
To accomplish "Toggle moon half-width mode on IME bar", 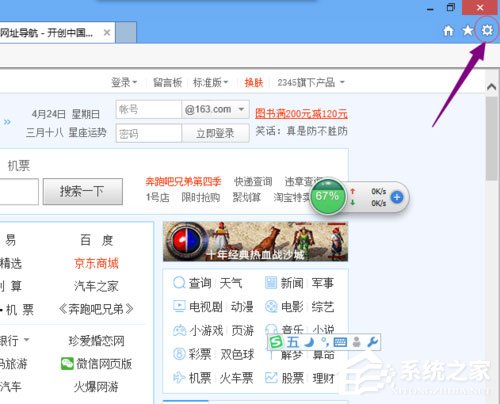I will click(310, 342).
